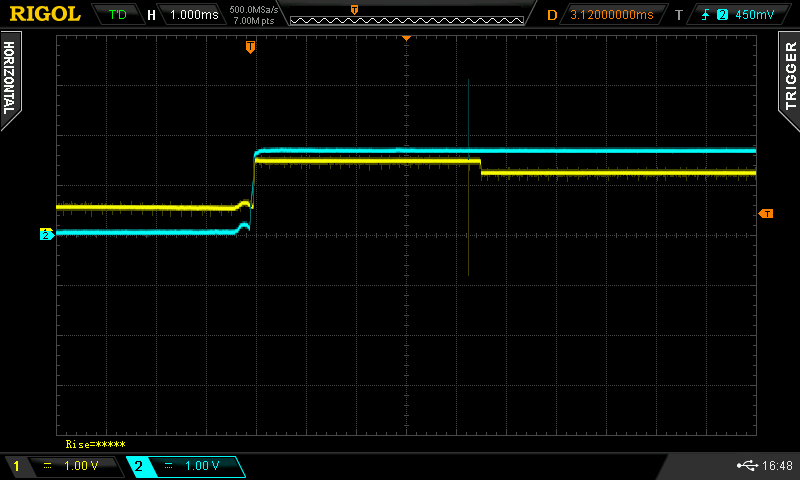Viewport: 800px width, 480px height.
Task: Click the channel 2 1.00 V scale
Action: pyautogui.click(x=202, y=466)
